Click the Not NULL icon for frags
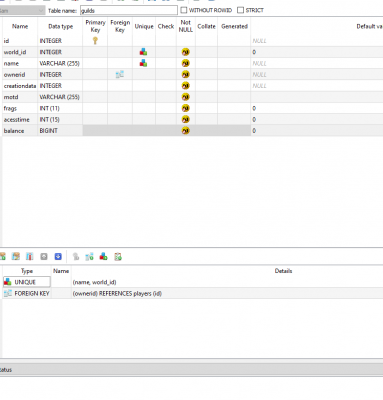383x400 pixels. [x=186, y=108]
